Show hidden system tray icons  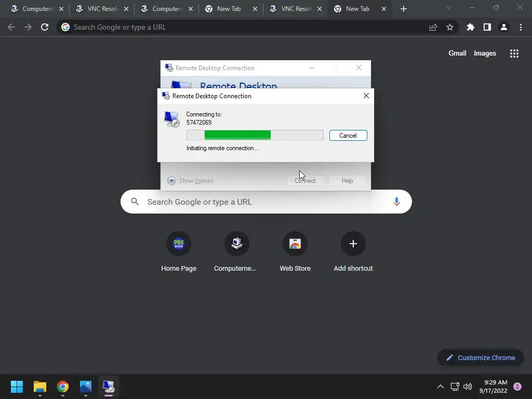441,387
